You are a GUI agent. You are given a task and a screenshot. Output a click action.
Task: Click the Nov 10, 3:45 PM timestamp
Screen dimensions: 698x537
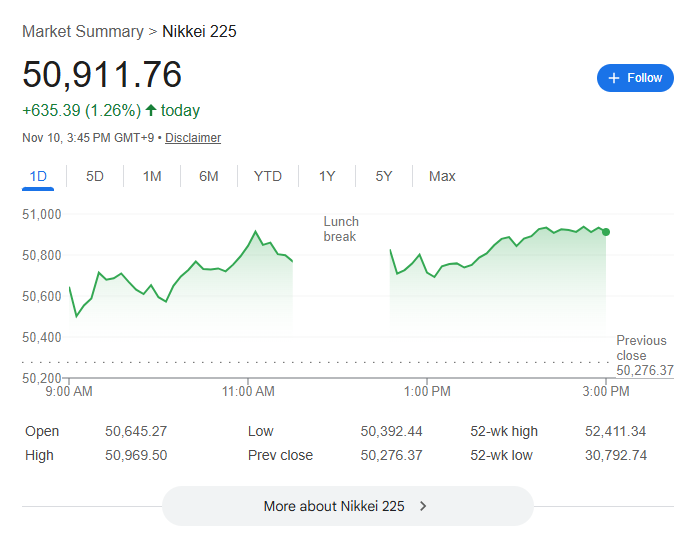(x=88, y=138)
